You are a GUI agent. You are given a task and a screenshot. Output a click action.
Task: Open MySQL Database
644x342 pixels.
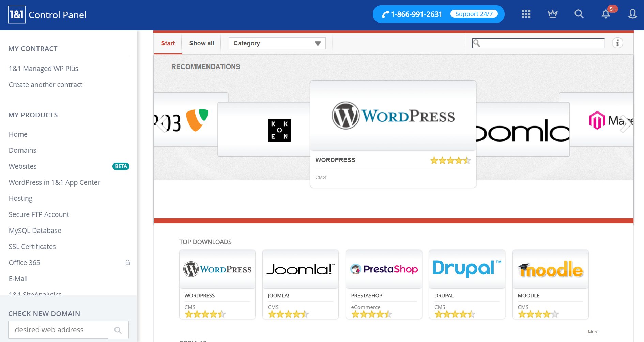pos(35,231)
